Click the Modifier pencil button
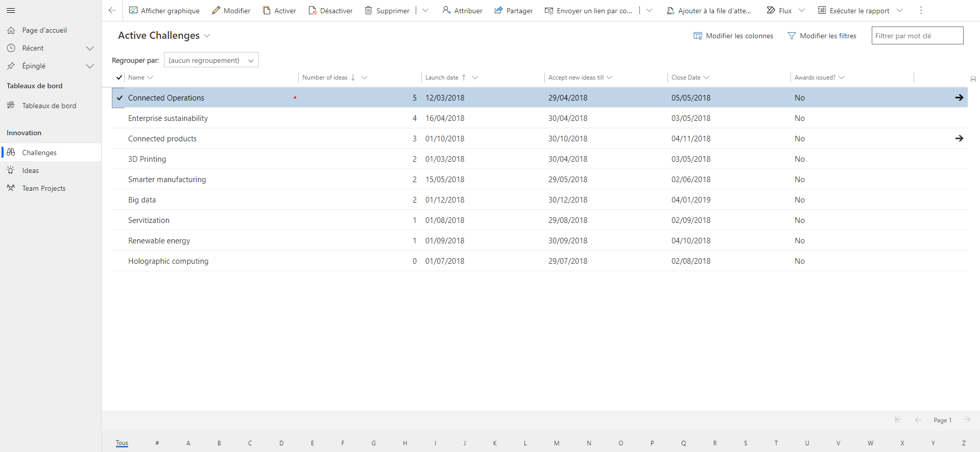The height and width of the screenshot is (452, 980). tap(231, 10)
